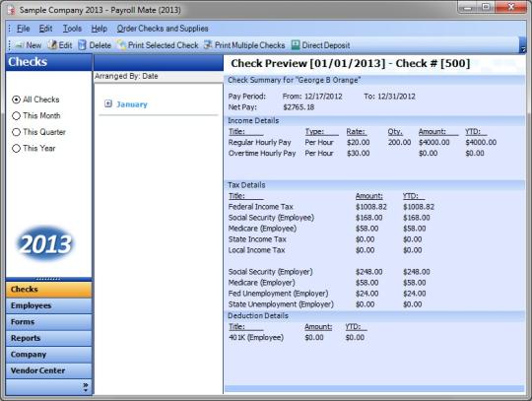Click the Print Selected Check icon
This screenshot has height=401, width=532.
pyautogui.click(x=121, y=45)
